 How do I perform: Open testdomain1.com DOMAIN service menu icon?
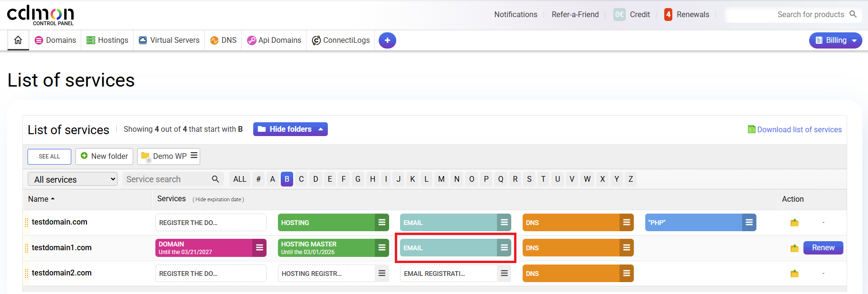click(259, 248)
